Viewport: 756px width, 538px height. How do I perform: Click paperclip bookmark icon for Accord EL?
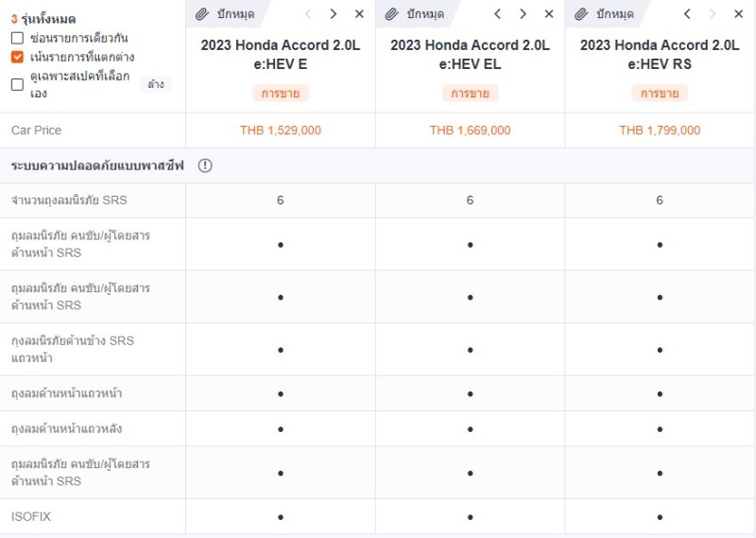click(391, 14)
